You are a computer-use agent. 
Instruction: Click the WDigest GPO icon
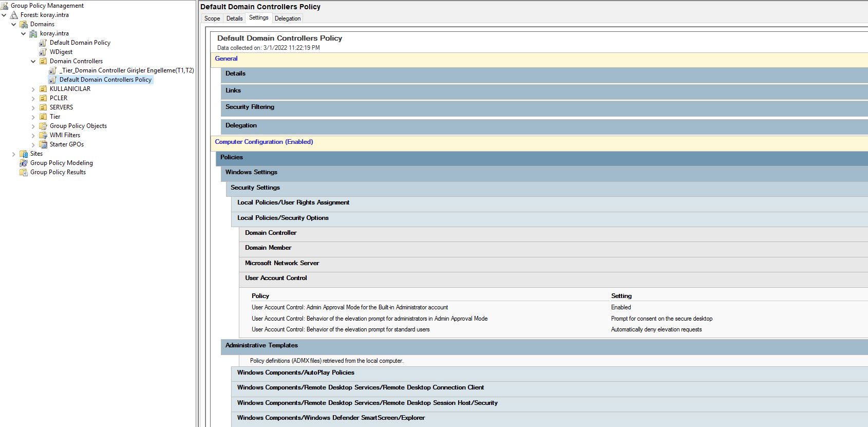pos(43,52)
